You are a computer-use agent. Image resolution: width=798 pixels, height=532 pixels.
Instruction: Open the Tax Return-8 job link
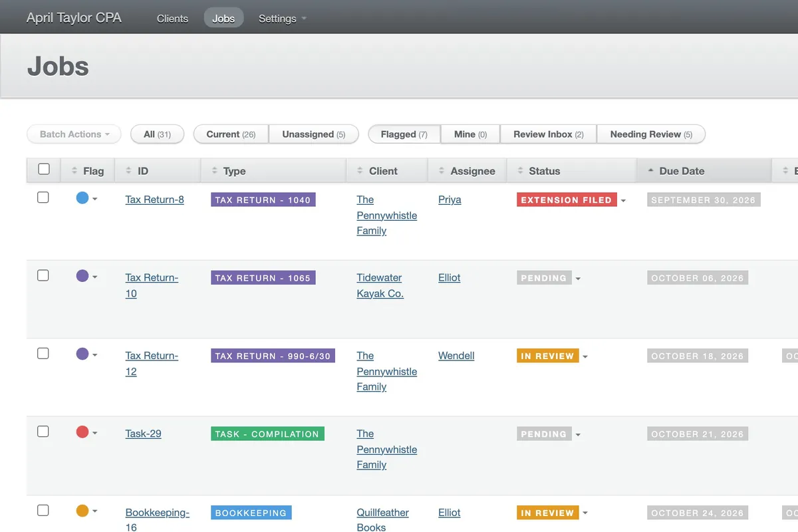(155, 199)
